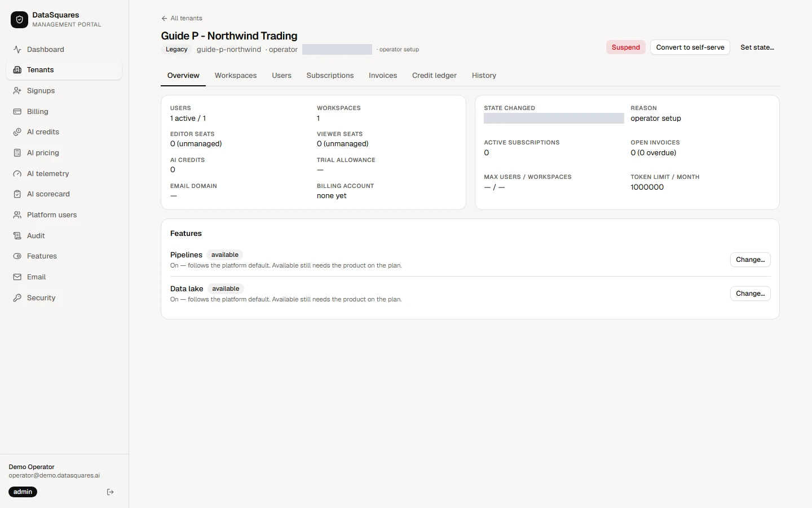Click the back arrow before All tenants

click(164, 19)
